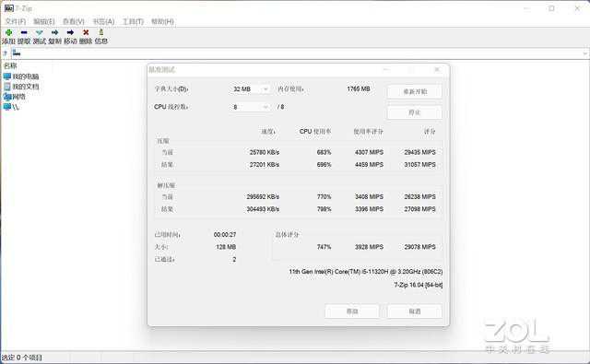Viewport: 590px width, 364px height.
Task: Select the Network (网络) item in list
Action: (x=15, y=97)
